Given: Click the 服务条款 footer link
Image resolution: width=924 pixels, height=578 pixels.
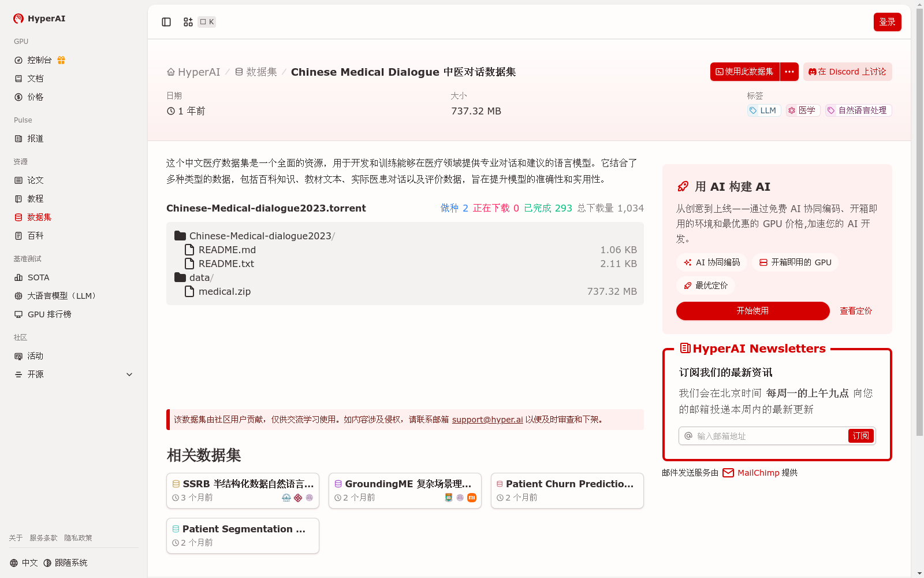Looking at the screenshot, I should tap(43, 538).
